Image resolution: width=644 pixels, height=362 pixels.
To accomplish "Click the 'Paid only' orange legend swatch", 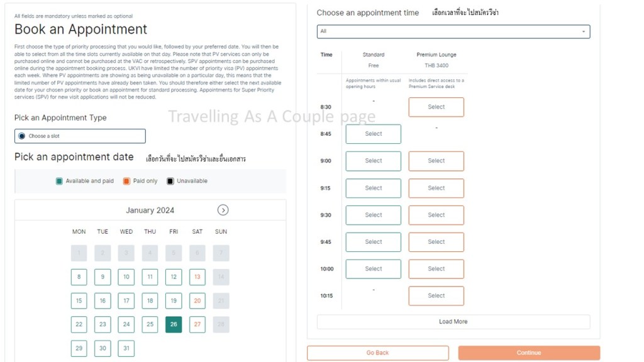I will [x=126, y=181].
